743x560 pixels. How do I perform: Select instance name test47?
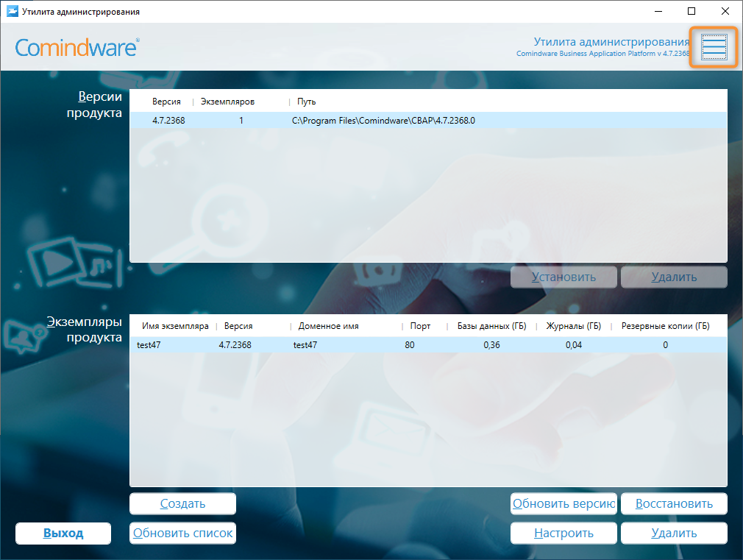(149, 344)
